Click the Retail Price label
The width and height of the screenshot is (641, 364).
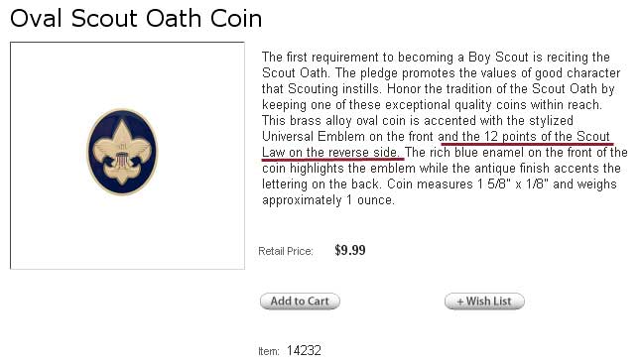point(286,251)
